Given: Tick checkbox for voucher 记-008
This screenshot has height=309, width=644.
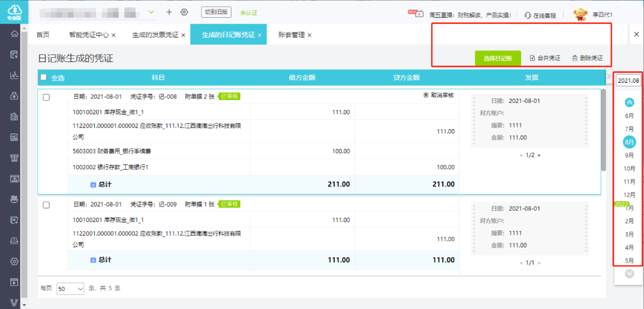Looking at the screenshot, I should click(x=47, y=97).
